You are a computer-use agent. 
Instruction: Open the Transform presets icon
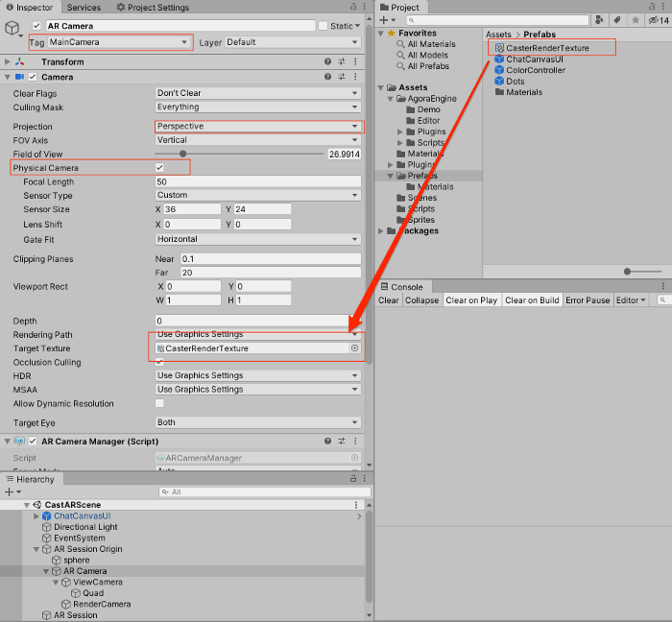pos(342,61)
